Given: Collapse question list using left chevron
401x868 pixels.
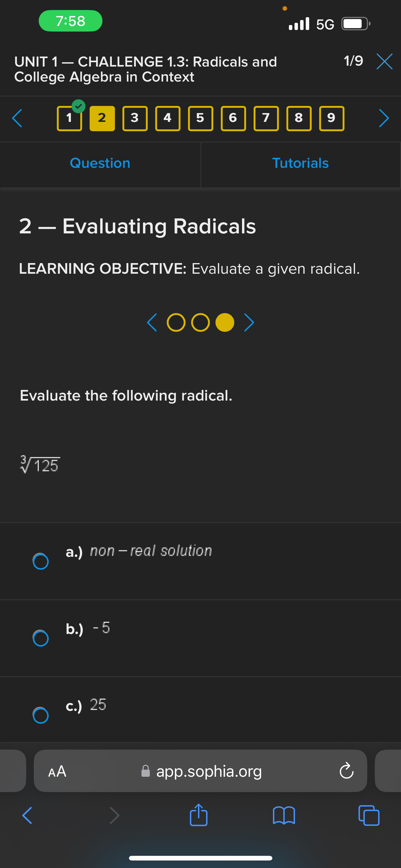Looking at the screenshot, I should [17, 118].
